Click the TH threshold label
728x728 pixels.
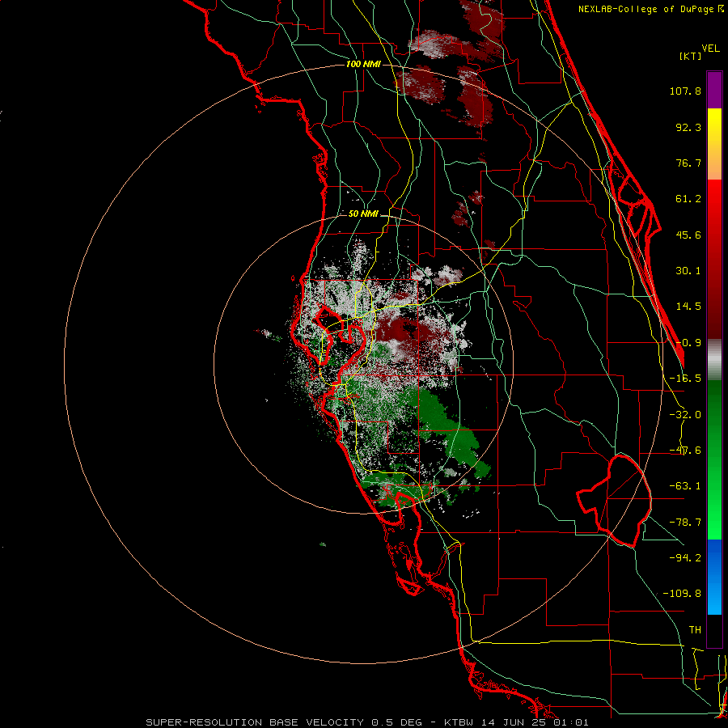point(695,630)
